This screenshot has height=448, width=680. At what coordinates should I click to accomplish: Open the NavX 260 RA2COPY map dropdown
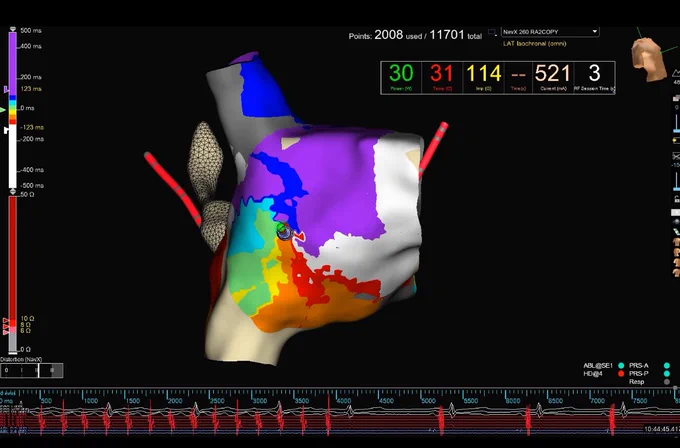point(550,32)
